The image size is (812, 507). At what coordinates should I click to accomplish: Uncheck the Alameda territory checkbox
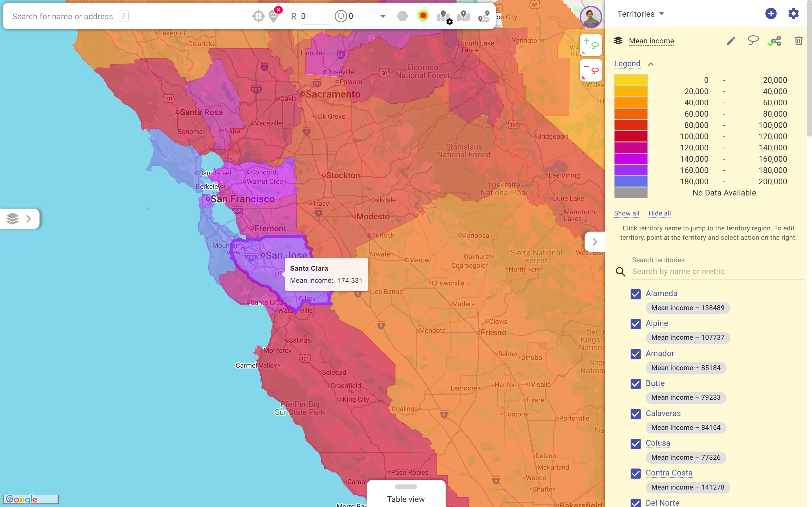(x=636, y=294)
